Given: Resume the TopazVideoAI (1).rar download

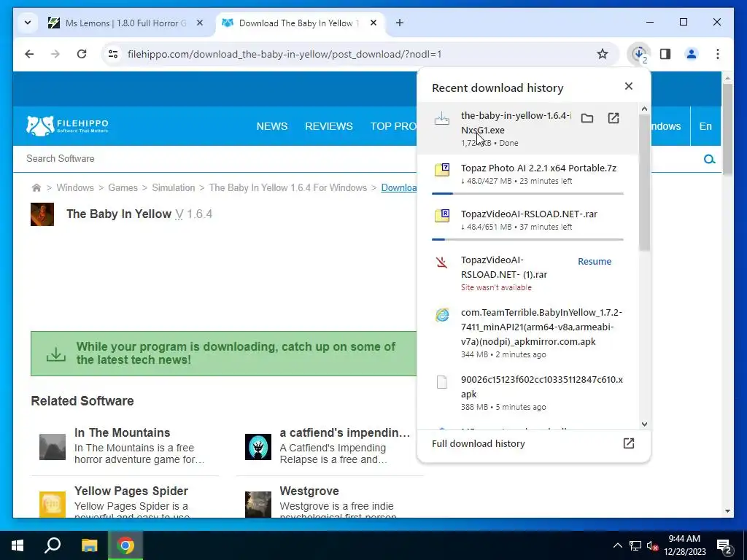Looking at the screenshot, I should click(594, 262).
